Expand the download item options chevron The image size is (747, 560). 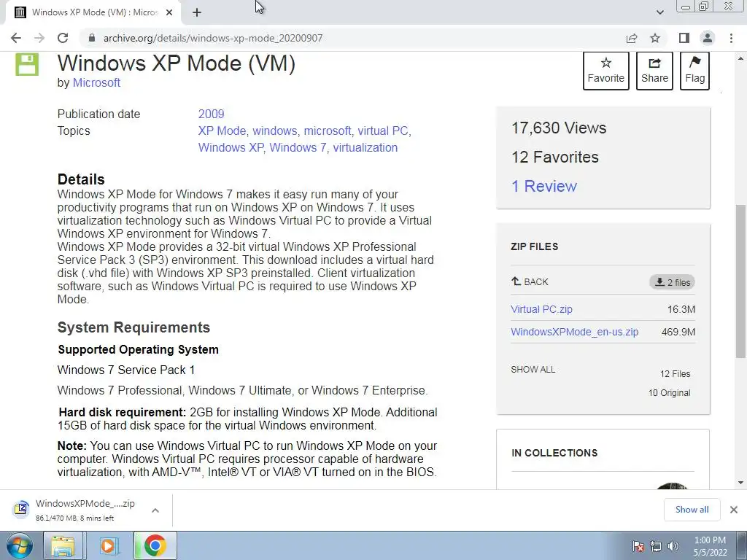155,510
